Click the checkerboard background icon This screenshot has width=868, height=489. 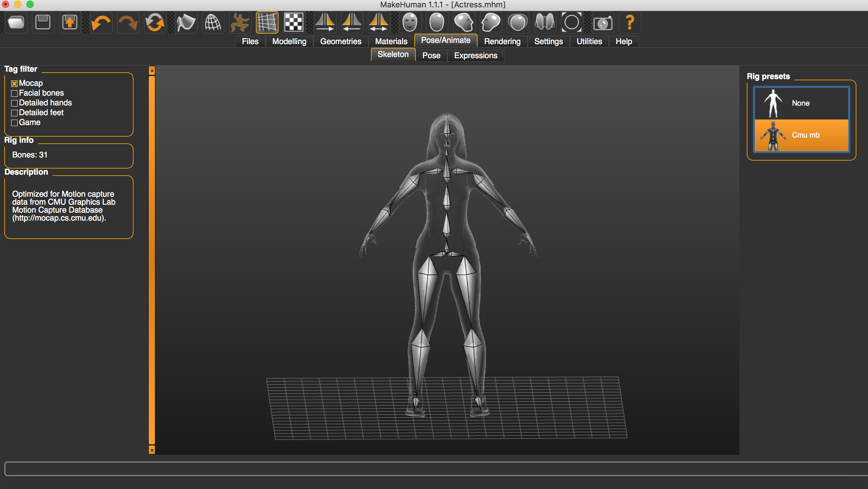tap(294, 23)
